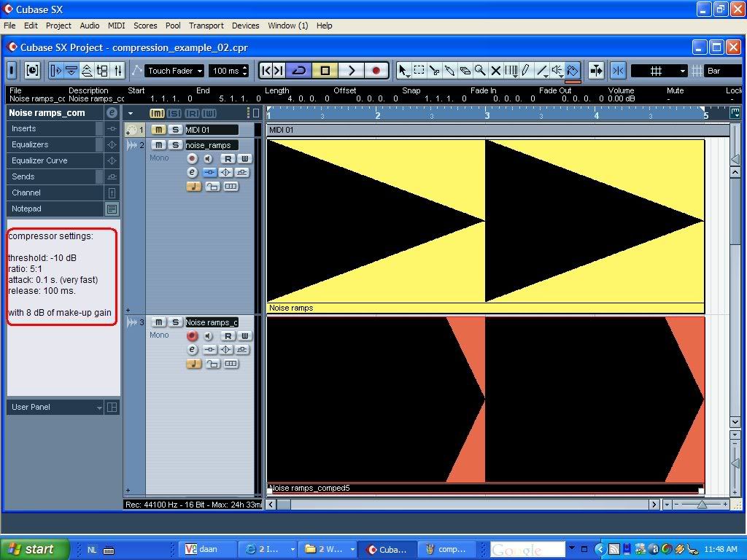Toggle Autoscroll toolbar button

click(596, 71)
